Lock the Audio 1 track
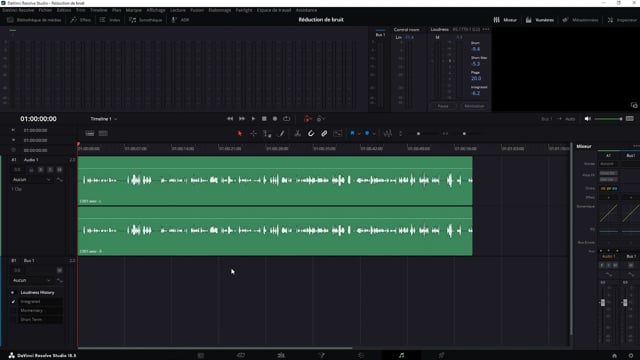The image size is (640, 360). pos(31,169)
